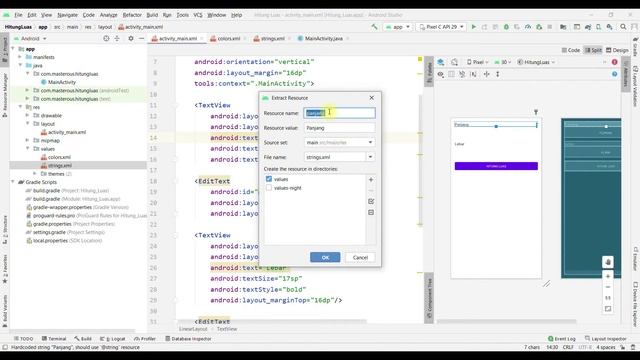The width and height of the screenshot is (640, 360).
Task: Open Project panel settings gear
Action: pyautogui.click(x=131, y=38)
